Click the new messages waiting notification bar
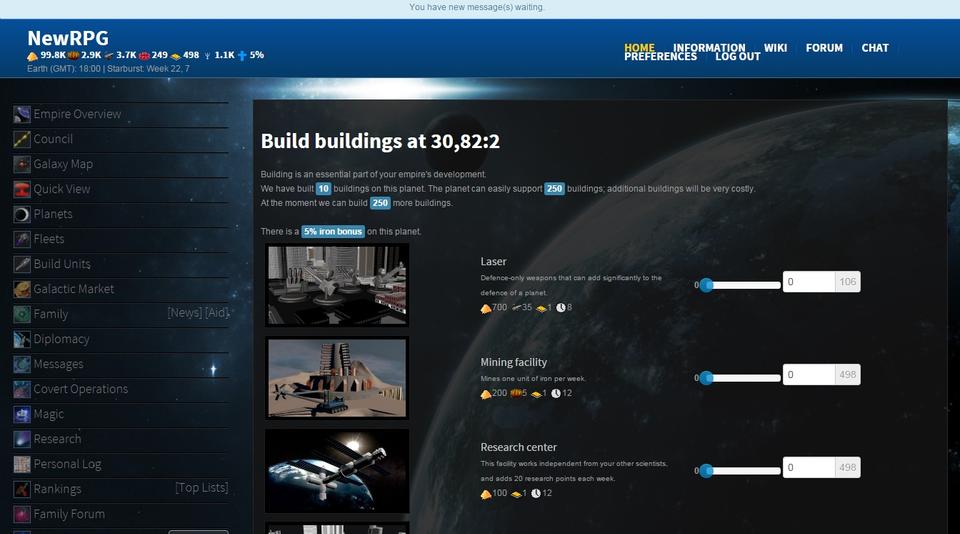Image resolution: width=960 pixels, height=534 pixels. [x=480, y=7]
